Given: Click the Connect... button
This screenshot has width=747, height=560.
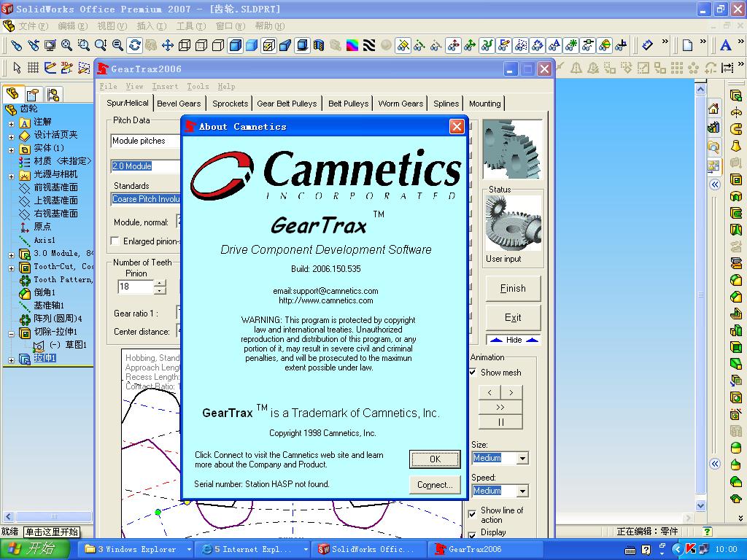Looking at the screenshot, I should [x=435, y=485].
